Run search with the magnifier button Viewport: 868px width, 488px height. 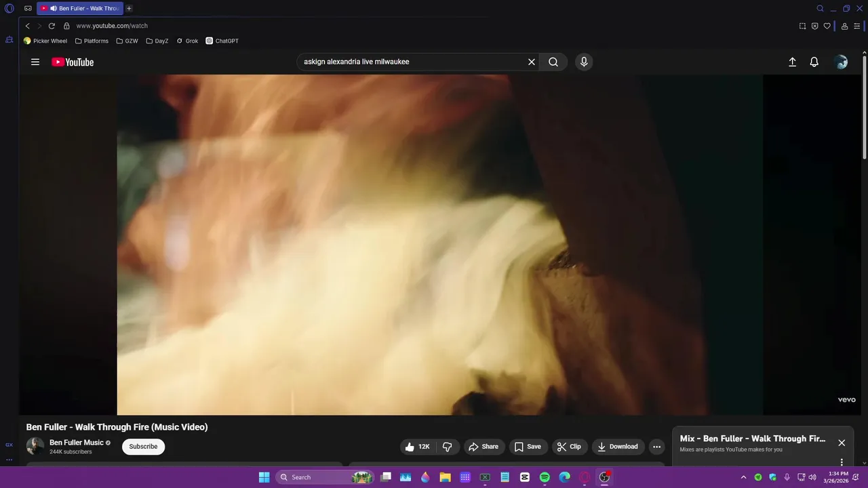click(553, 62)
